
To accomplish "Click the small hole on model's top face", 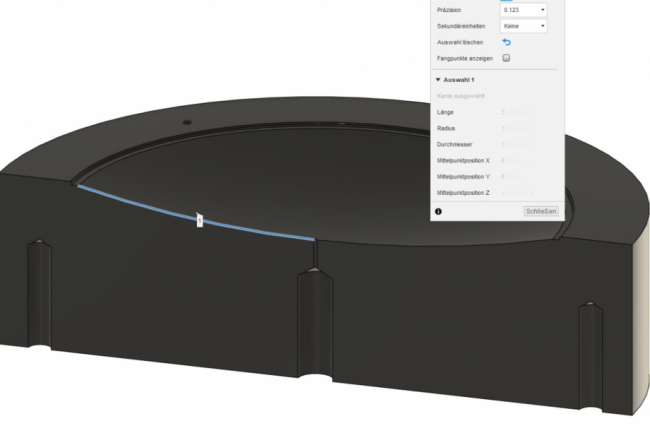I will pos(185,117).
